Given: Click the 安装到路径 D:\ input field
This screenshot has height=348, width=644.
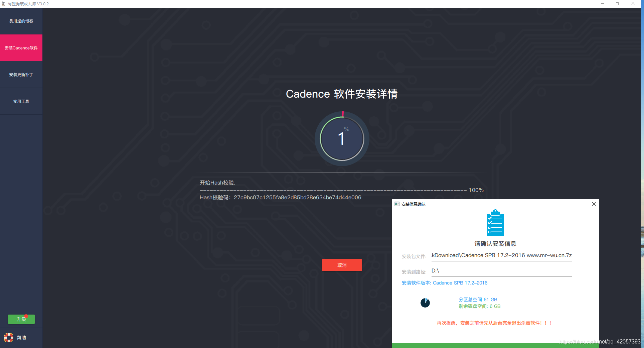Looking at the screenshot, I should (x=502, y=271).
